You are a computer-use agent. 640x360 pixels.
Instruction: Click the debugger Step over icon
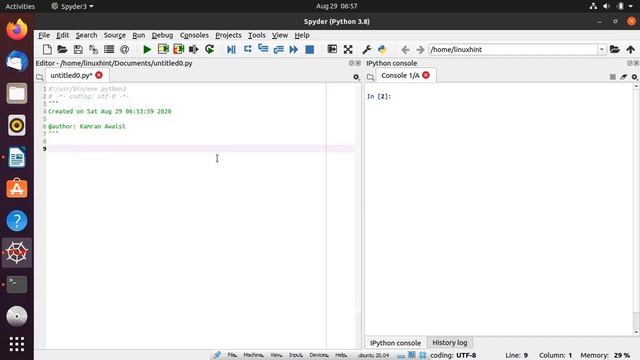[x=247, y=49]
